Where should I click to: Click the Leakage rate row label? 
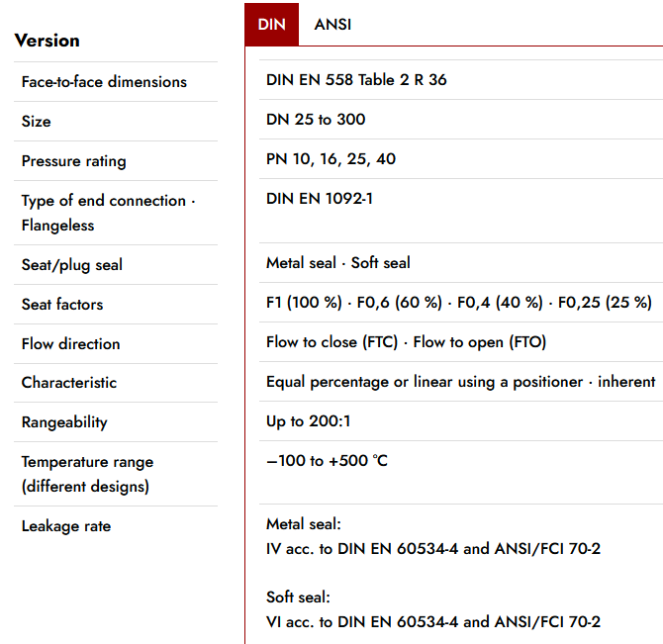(x=66, y=526)
